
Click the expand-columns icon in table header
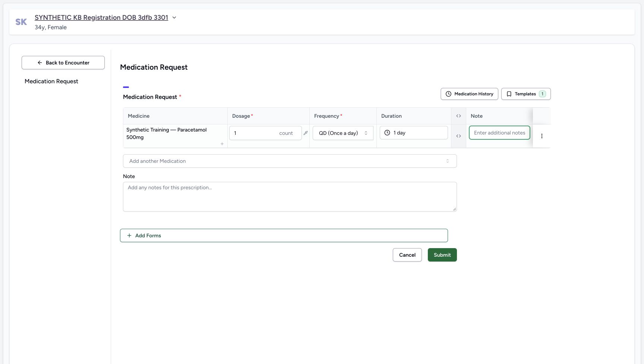point(458,116)
